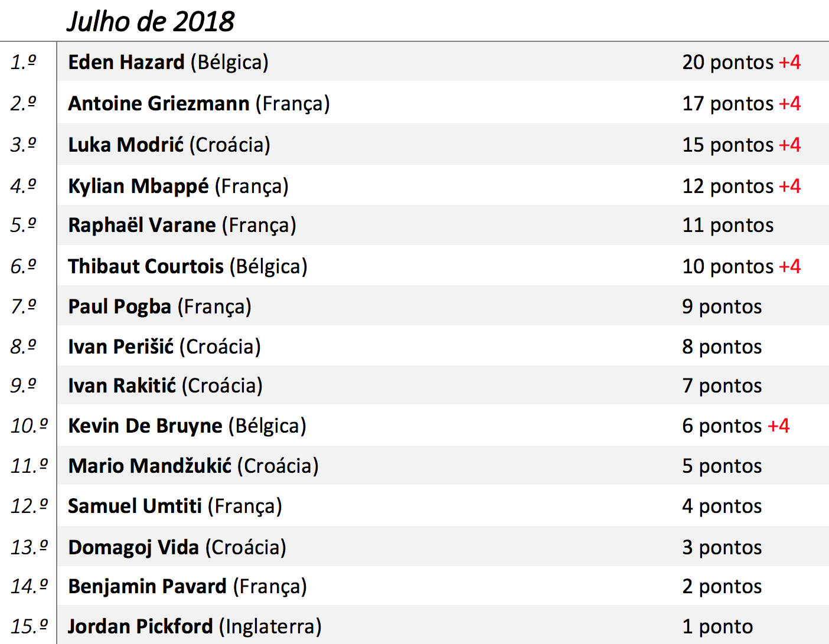Screen dimensions: 829x644
Task: Click the '1 ponto' score text
Action: click(717, 626)
